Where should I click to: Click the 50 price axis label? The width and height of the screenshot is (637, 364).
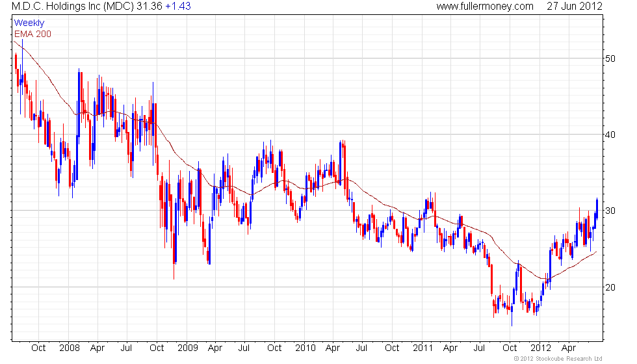610,58
